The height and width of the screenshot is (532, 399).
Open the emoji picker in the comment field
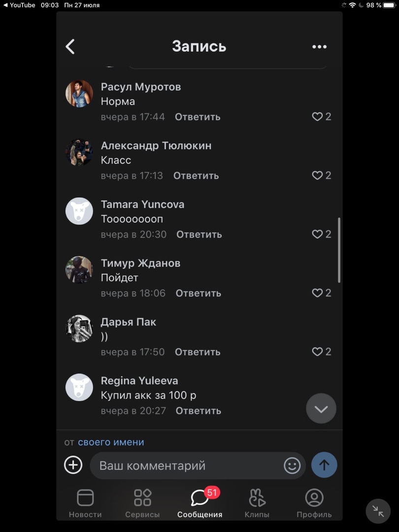292,465
